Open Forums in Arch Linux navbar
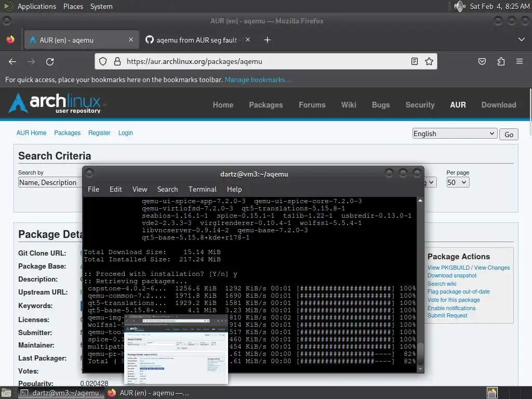This screenshot has width=532, height=399. coord(312,105)
